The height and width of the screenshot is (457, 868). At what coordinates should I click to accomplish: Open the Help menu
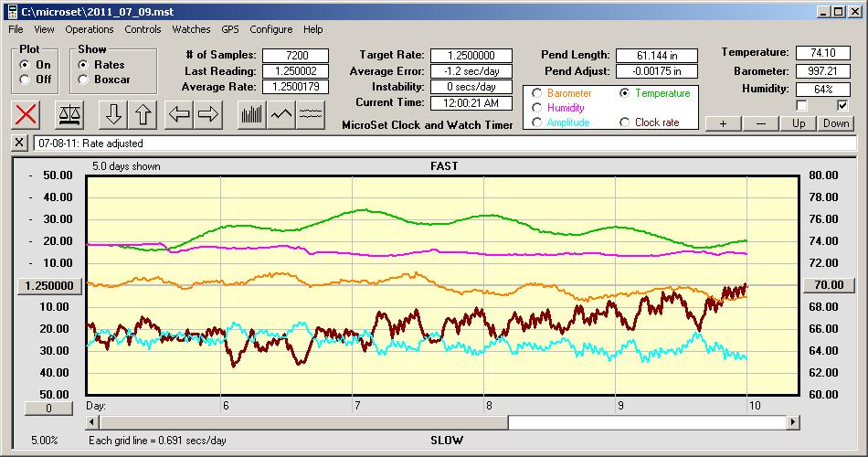[x=312, y=29]
